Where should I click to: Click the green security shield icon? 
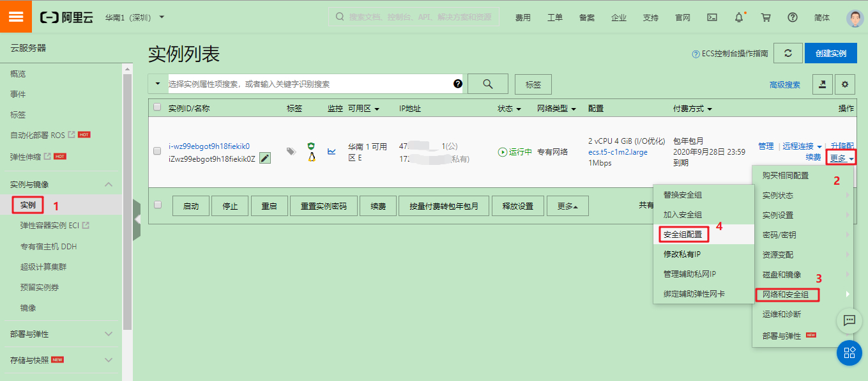click(x=312, y=146)
